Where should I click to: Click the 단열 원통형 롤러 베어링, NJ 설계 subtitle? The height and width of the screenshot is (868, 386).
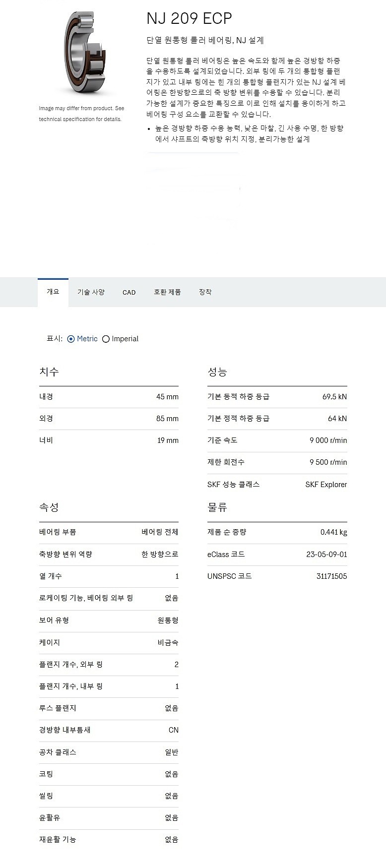205,41
